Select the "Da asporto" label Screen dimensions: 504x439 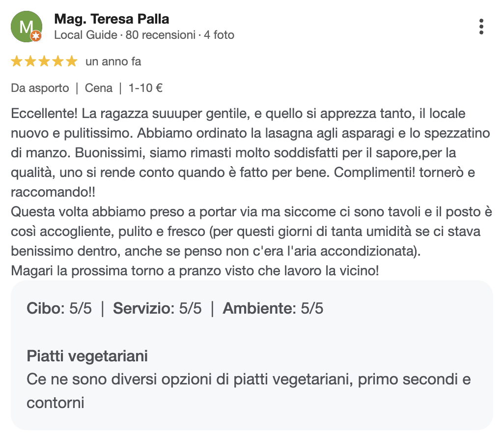point(40,88)
